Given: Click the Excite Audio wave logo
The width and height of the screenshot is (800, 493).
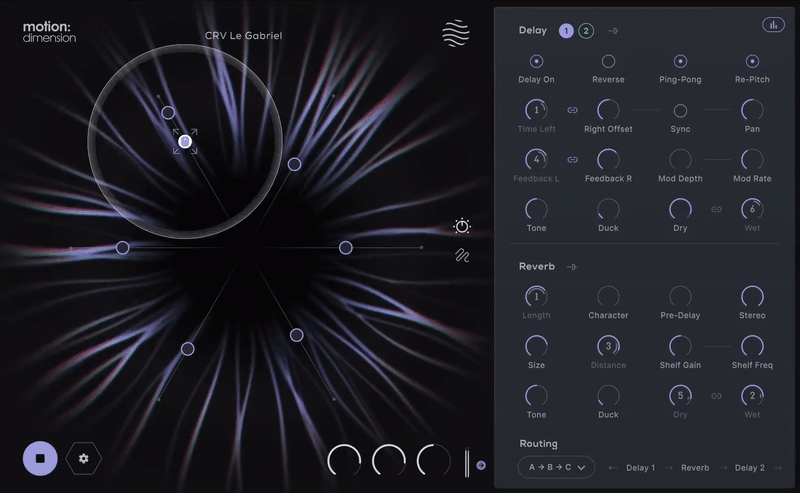Looking at the screenshot, I should click(x=456, y=33).
